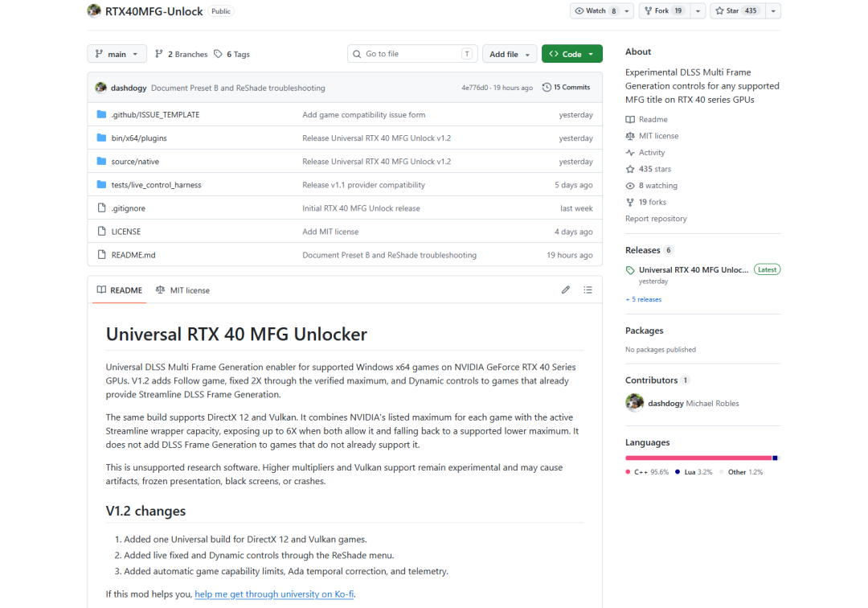This screenshot has height=608, width=868.
Task: Open the 4e776d0 commit hash
Action: pyautogui.click(x=475, y=88)
